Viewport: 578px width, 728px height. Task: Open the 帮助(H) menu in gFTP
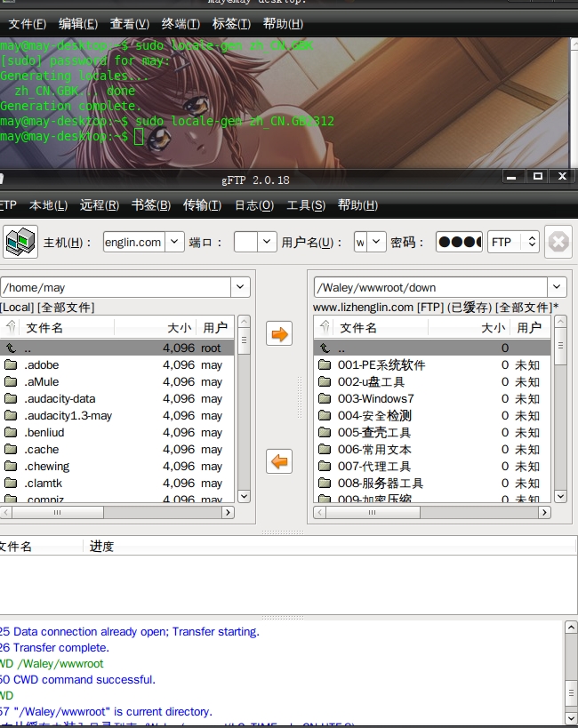coord(357,204)
